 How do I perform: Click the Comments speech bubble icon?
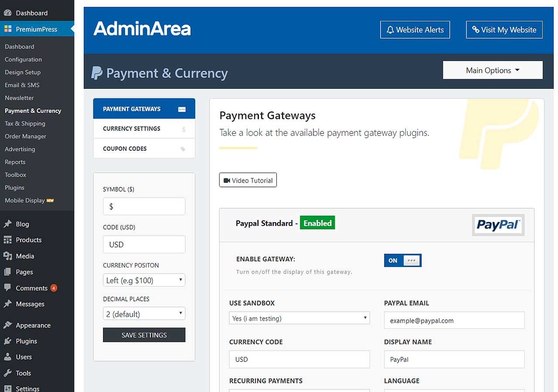[x=7, y=288]
